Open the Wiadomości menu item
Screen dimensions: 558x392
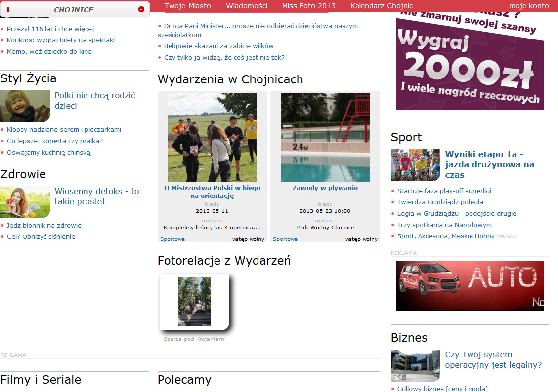click(x=247, y=6)
